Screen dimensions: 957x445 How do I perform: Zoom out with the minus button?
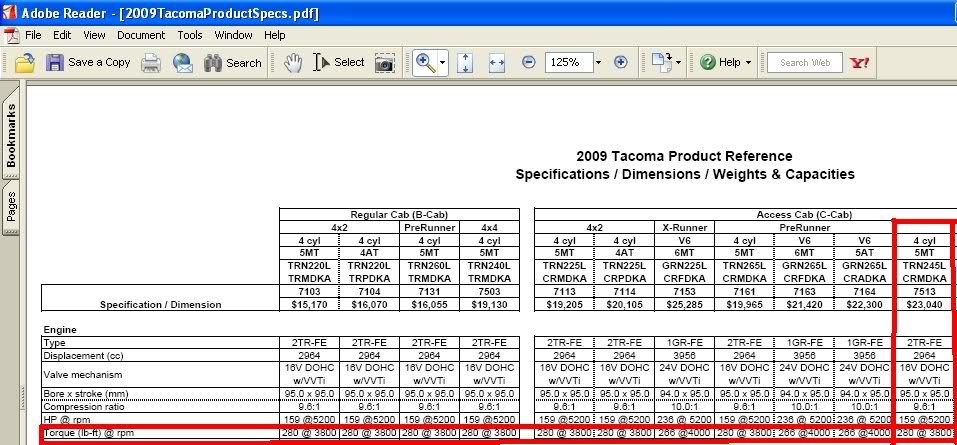point(529,62)
